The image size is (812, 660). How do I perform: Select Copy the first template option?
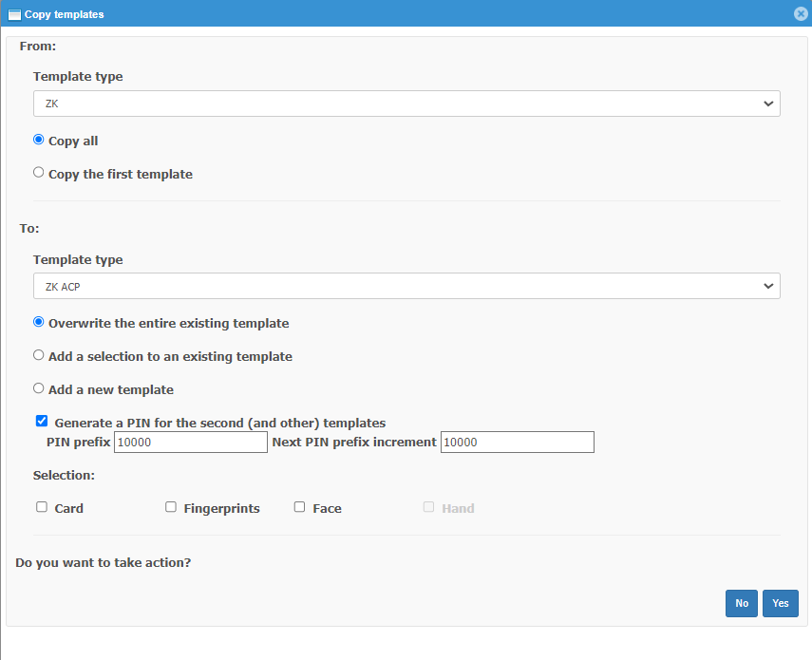pos(38,173)
